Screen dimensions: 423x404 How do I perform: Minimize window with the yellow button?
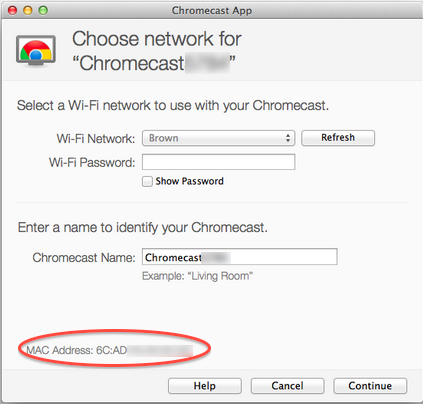coord(28,10)
